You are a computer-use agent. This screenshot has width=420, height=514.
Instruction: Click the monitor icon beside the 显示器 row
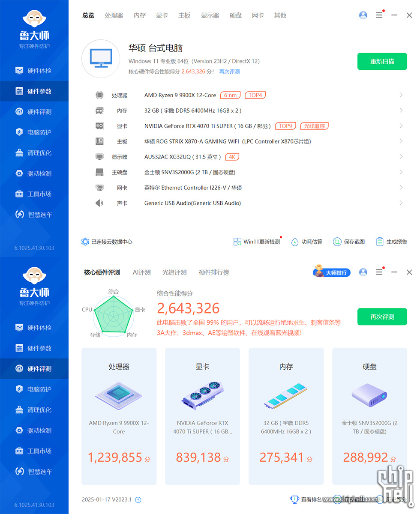99,157
